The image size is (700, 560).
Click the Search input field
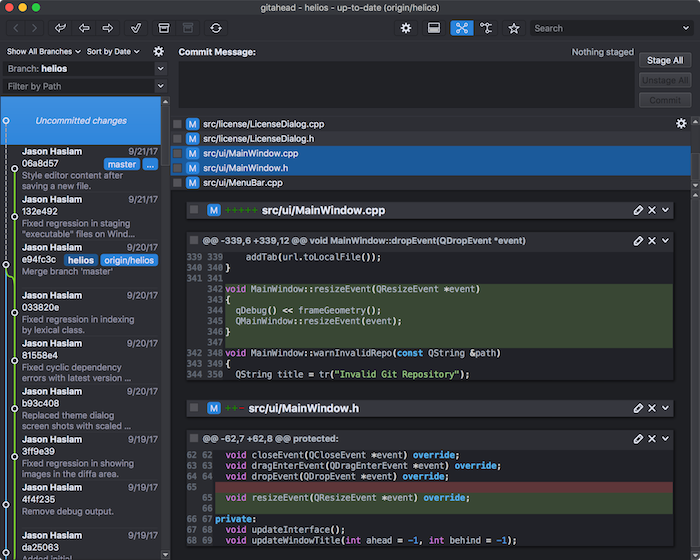tap(605, 28)
